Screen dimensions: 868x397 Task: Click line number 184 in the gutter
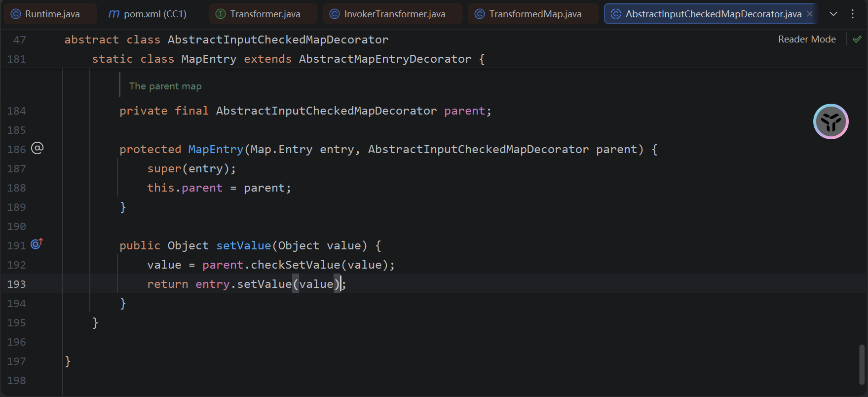click(16, 111)
